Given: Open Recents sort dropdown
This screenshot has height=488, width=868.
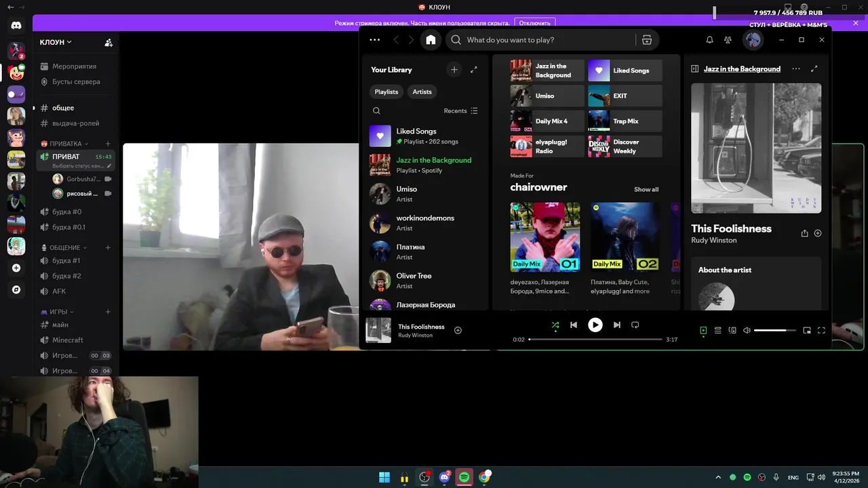Looking at the screenshot, I should (x=460, y=110).
